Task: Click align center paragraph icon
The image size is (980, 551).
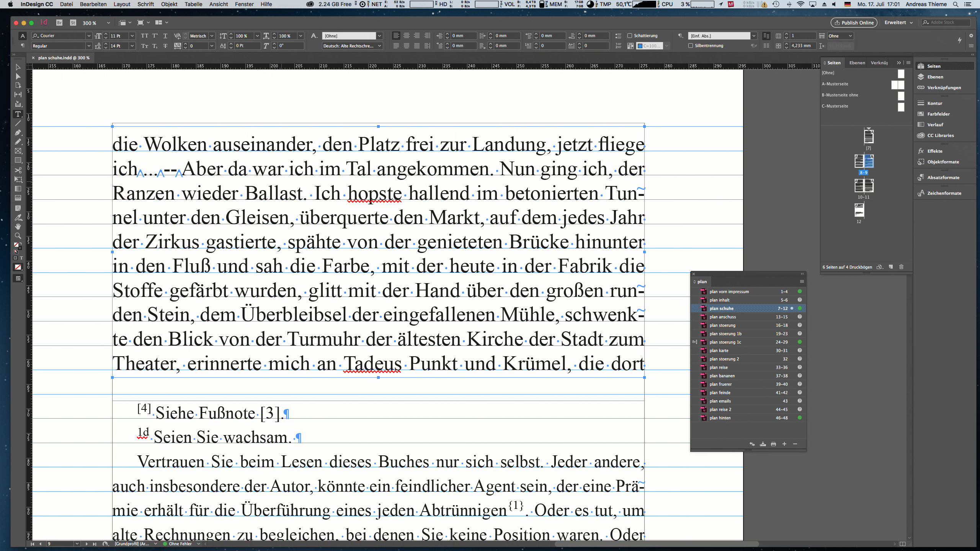Action: coord(407,36)
